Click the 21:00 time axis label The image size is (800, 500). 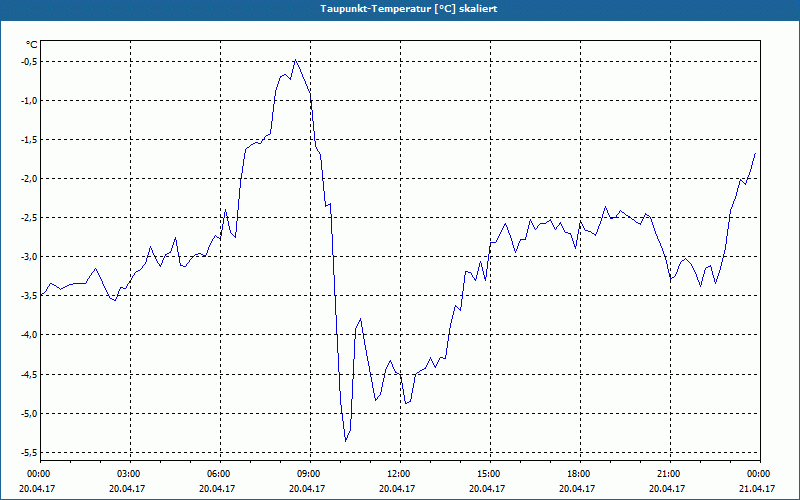(670, 474)
